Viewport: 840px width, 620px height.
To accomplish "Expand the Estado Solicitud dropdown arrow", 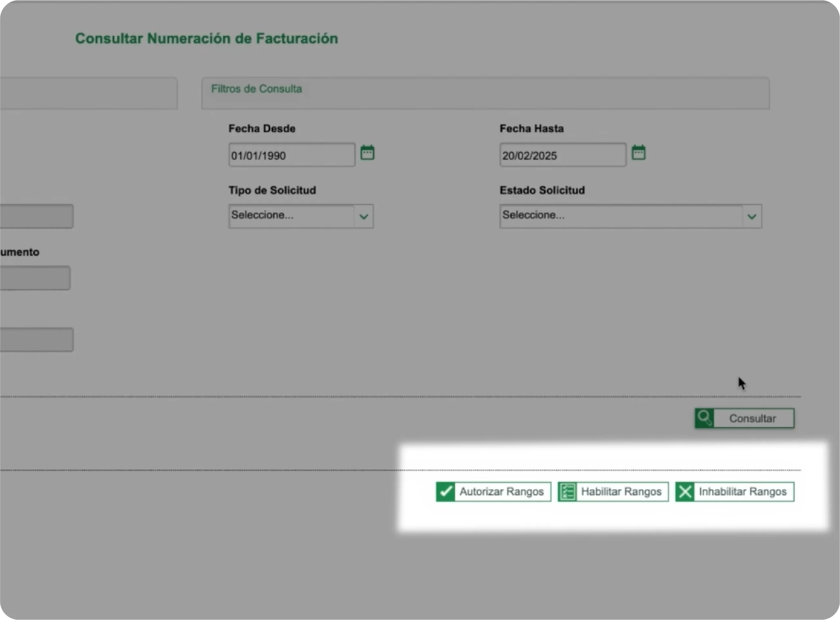I will click(x=752, y=216).
